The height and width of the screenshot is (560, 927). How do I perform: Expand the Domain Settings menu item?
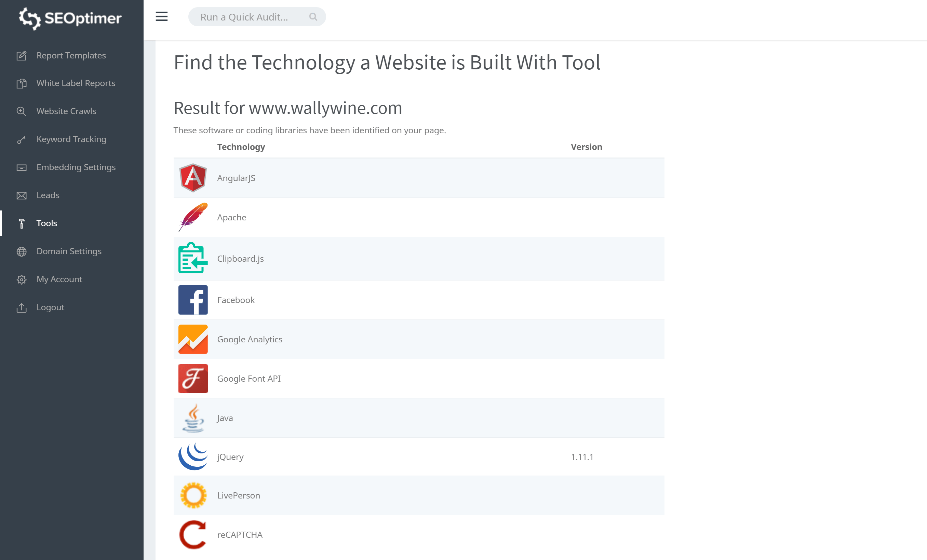click(69, 251)
